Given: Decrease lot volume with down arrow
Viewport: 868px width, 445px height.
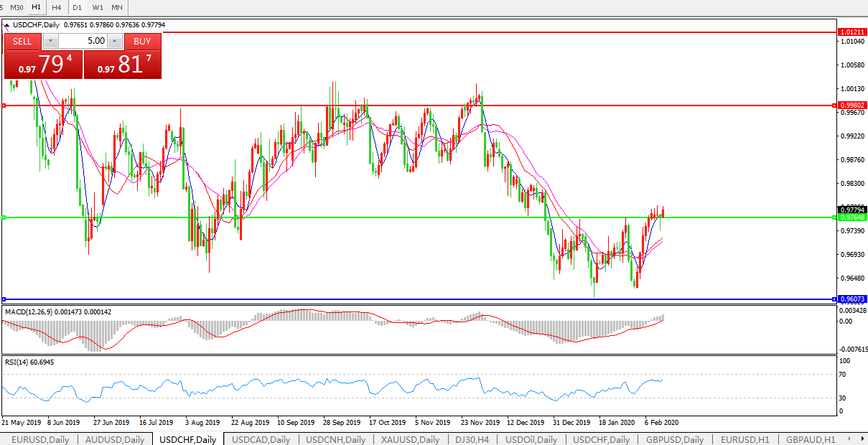Looking at the screenshot, I should point(50,41).
